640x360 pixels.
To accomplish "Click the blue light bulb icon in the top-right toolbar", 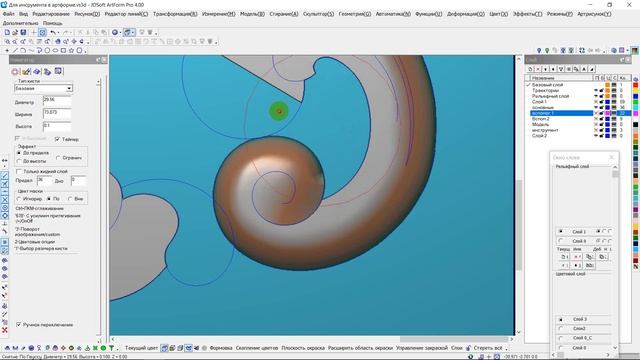I will tap(539, 50).
